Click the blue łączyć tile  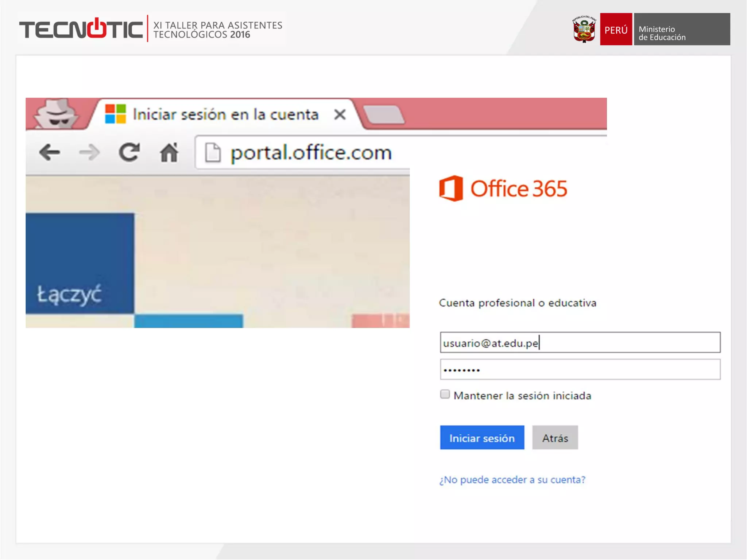(80, 263)
